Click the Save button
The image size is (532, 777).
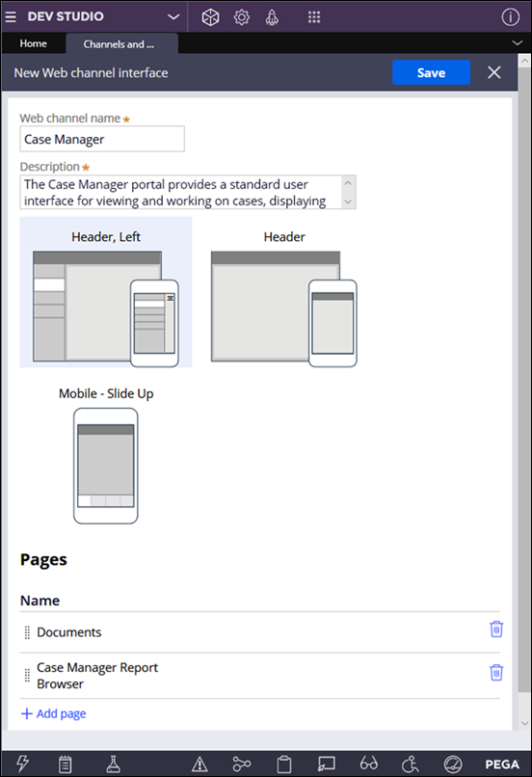click(x=431, y=73)
